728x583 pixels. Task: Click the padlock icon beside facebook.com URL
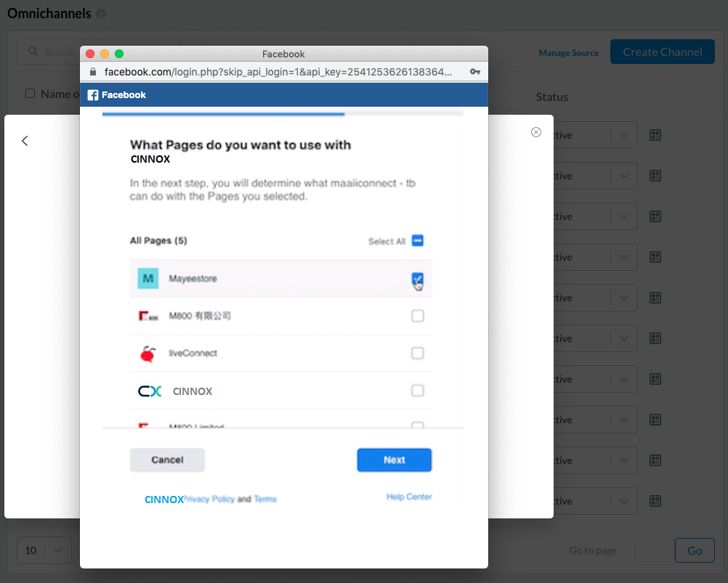pos(93,71)
